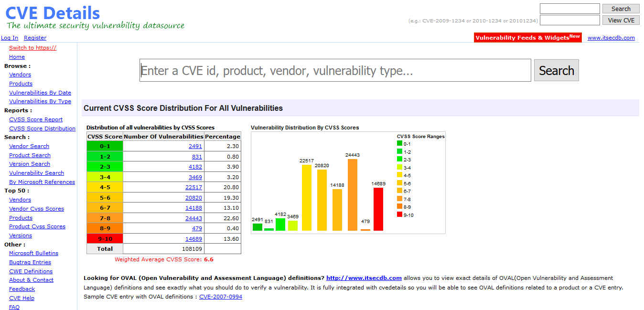The image size is (644, 310).
Task: Click 2491 vulnerabilities count link
Action: tap(195, 146)
